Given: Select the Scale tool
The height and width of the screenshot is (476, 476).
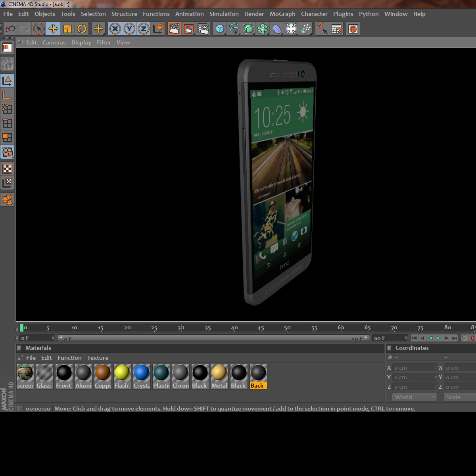Looking at the screenshot, I should tap(67, 29).
